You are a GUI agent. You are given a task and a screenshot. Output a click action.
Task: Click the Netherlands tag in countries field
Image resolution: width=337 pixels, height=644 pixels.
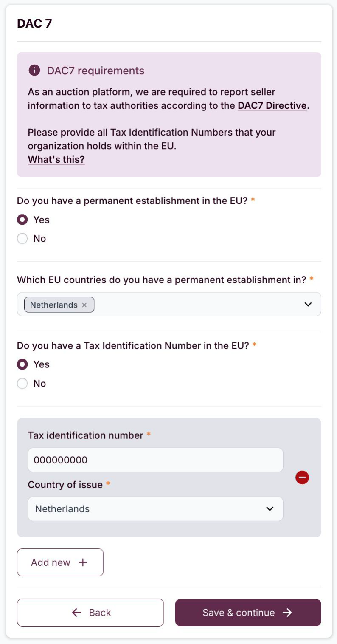[54, 305]
